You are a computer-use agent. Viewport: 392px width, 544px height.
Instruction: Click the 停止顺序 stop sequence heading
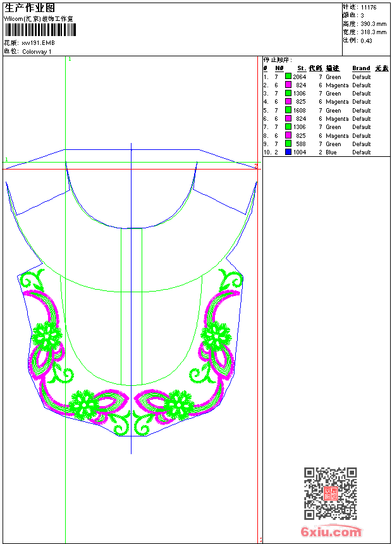point(278,60)
